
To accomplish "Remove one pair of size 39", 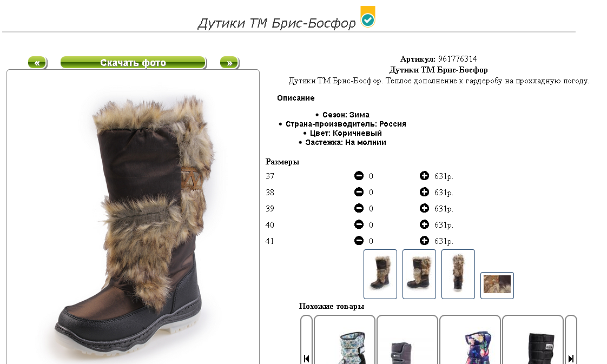I will click(x=359, y=208).
